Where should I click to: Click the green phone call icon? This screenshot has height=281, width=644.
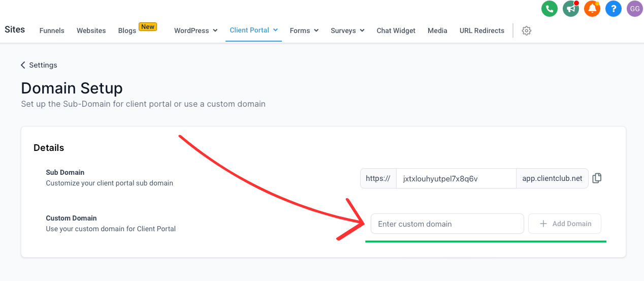tap(550, 9)
